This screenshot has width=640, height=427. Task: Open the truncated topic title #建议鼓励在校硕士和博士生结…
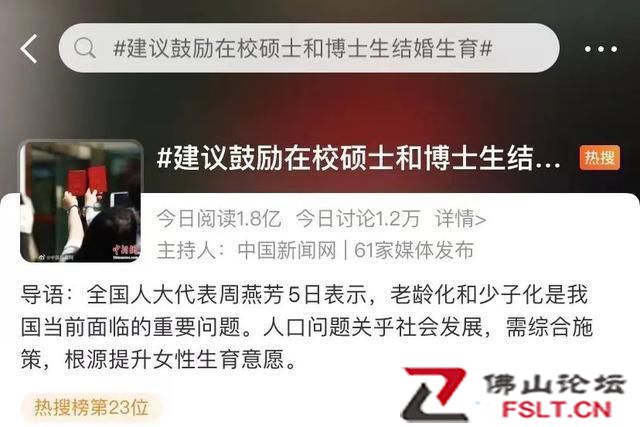click(358, 158)
